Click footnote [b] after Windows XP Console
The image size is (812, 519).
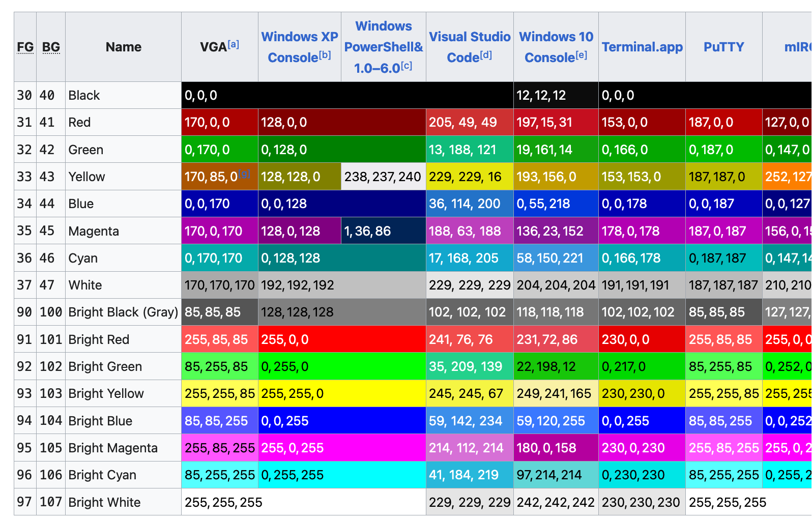pyautogui.click(x=325, y=55)
